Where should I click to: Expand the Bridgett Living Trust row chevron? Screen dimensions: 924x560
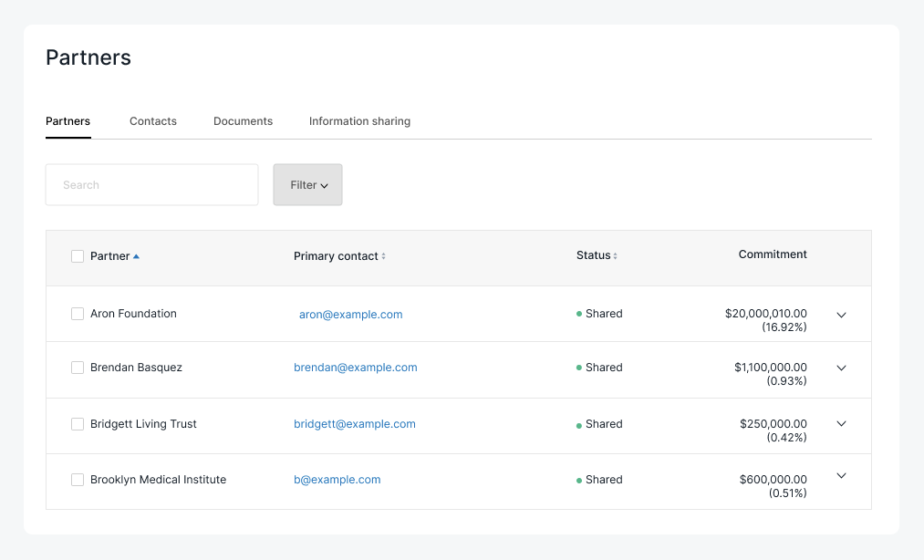842,424
